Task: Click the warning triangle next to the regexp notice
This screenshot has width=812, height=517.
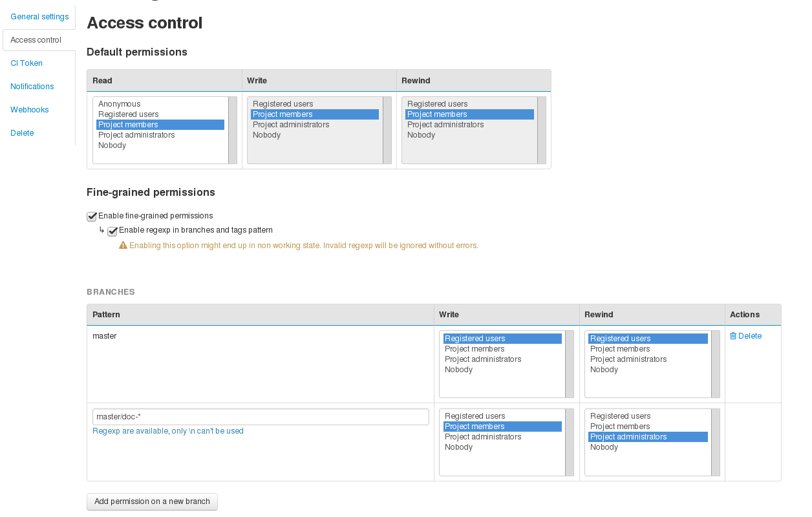Action: (123, 246)
